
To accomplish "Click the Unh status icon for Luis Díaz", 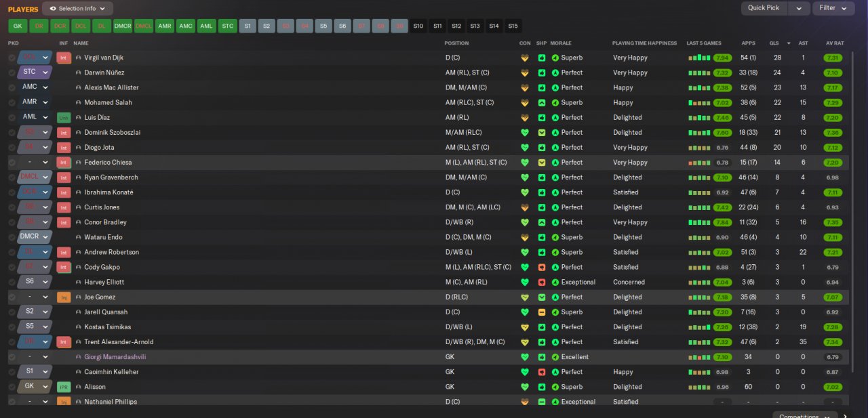I will click(64, 117).
